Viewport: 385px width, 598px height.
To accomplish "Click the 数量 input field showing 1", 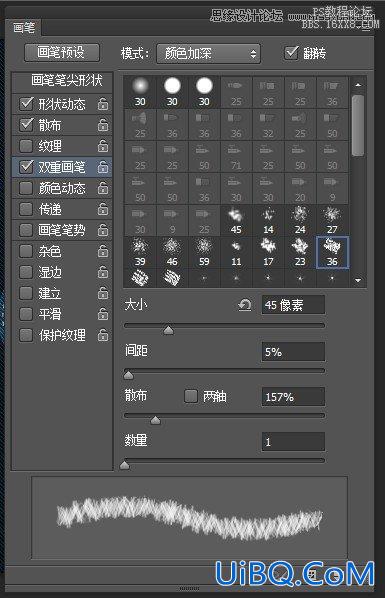I will point(293,442).
